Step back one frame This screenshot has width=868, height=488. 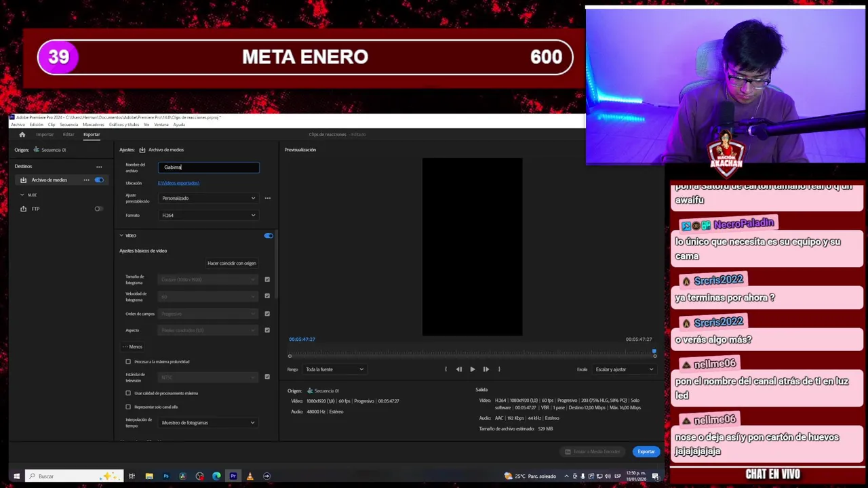tap(459, 369)
